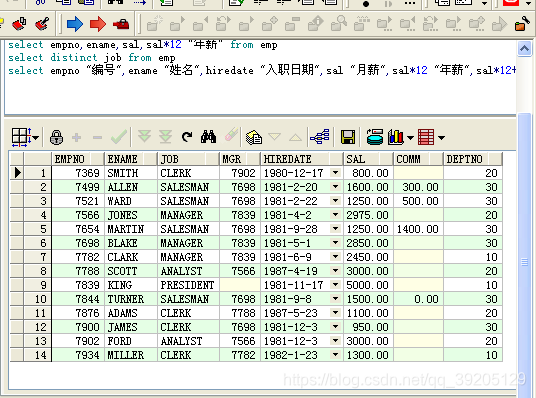Click the SAL column header
Image resolution: width=536 pixels, height=398 pixels.
[368, 159]
